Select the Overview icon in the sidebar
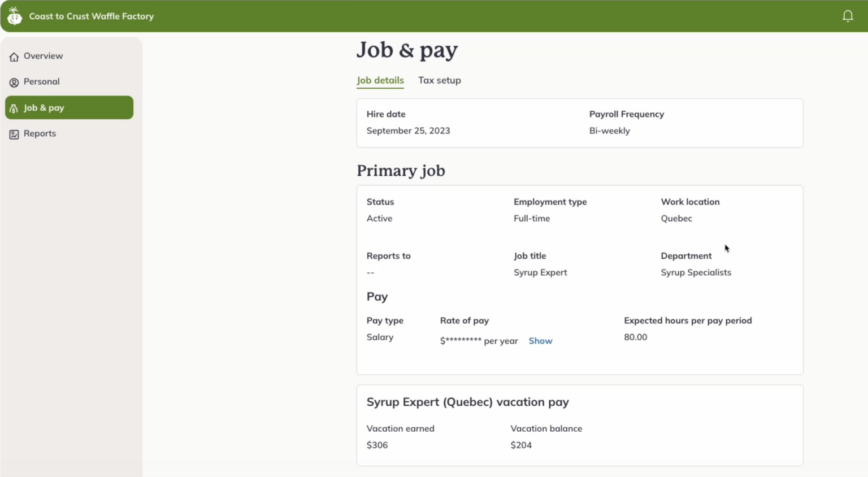Viewport: 868px width, 477px height. point(14,56)
